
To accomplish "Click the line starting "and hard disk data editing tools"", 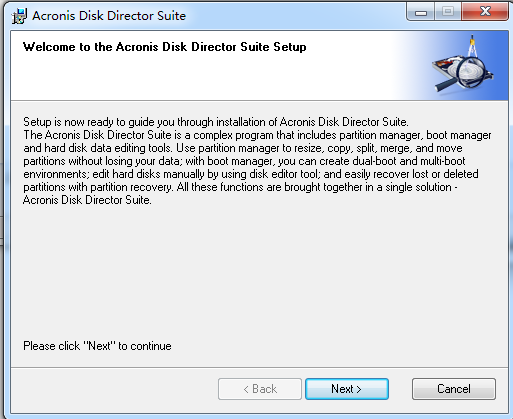I will click(x=243, y=148).
